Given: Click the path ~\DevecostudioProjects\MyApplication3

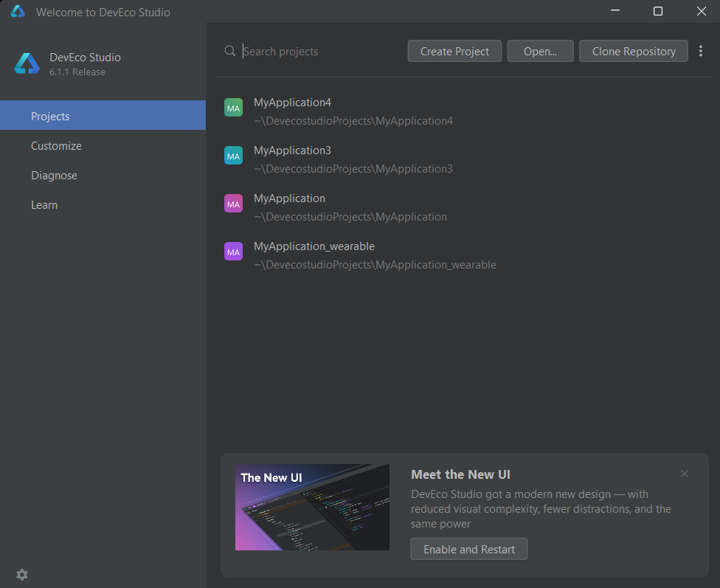Looking at the screenshot, I should point(353,169).
